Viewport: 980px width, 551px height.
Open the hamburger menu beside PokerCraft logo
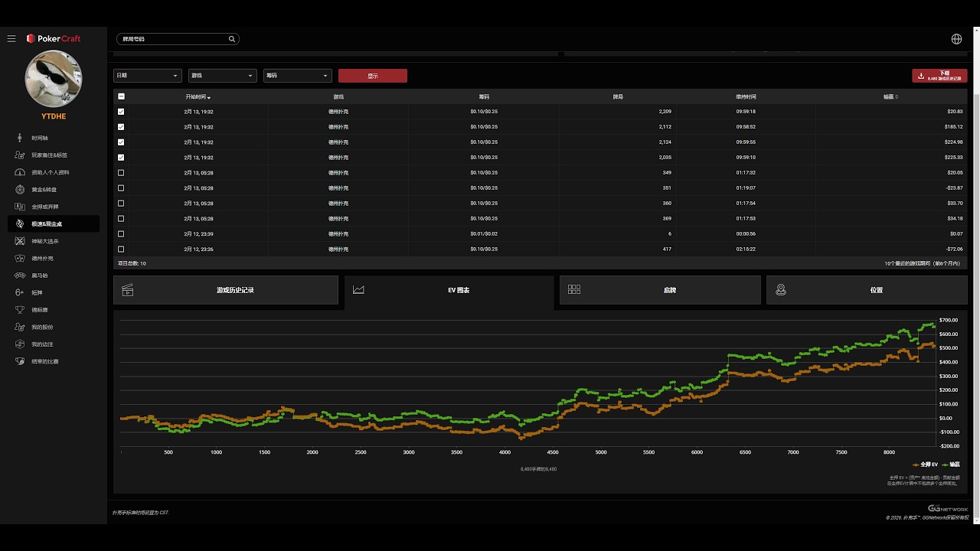[11, 38]
